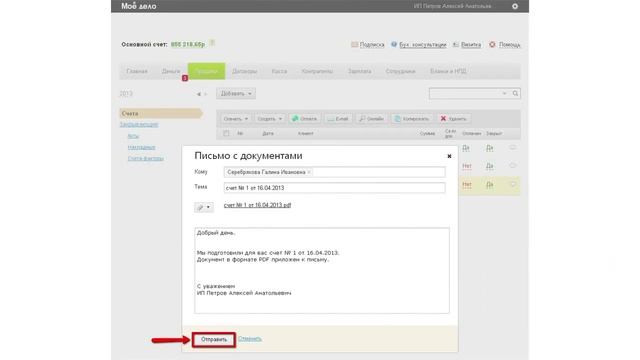Image resolution: width=640 pixels, height=360 pixels.
Task: Click the Визитка card icon
Action: point(456,44)
